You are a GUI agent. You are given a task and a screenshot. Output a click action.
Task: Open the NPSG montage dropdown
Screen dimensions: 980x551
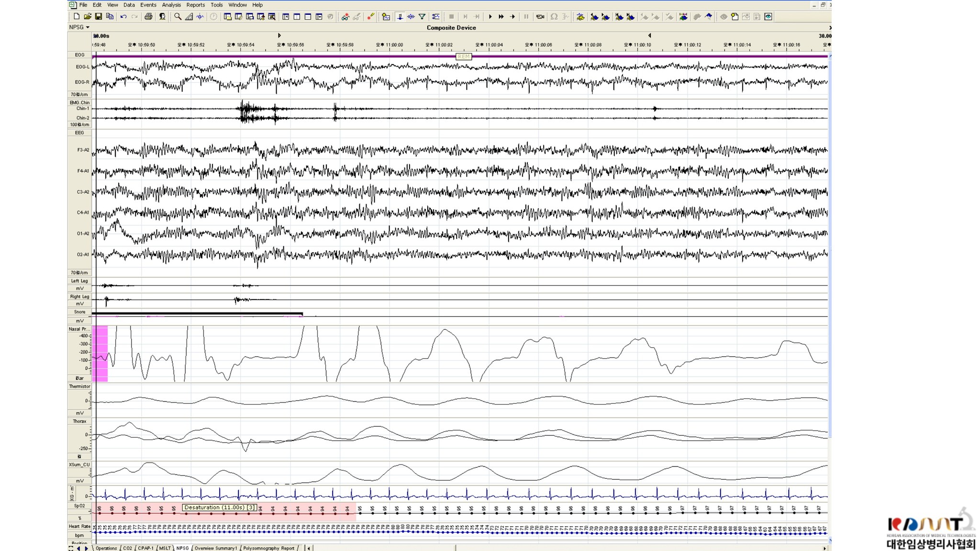tap(79, 27)
